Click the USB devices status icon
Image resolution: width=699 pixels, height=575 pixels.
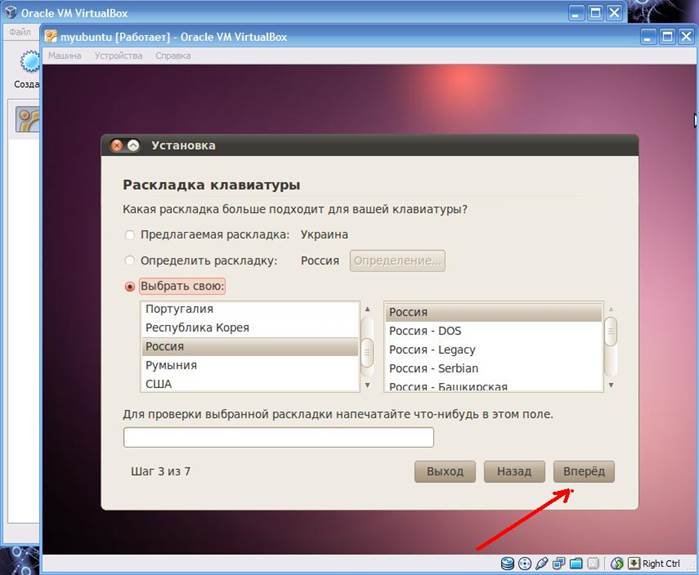pos(542,563)
